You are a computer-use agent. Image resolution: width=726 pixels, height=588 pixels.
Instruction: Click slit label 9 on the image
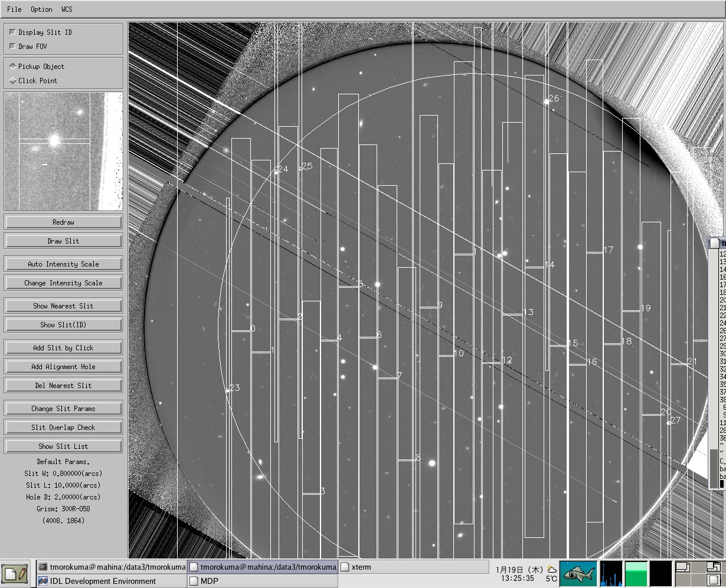point(440,305)
